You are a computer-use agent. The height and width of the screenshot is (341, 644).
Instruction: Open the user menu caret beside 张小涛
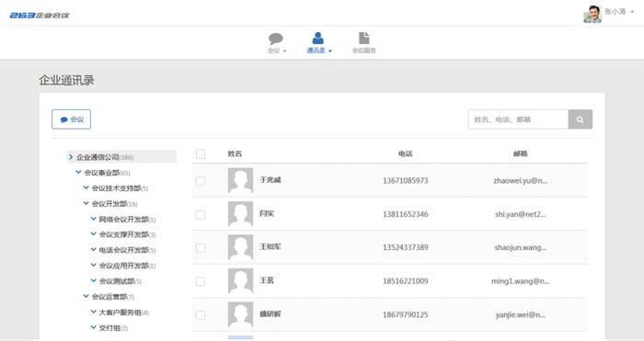click(x=632, y=12)
